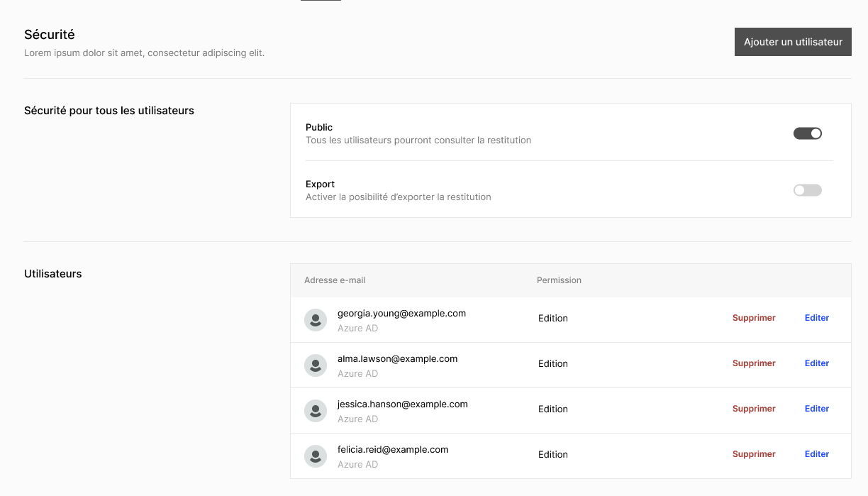Click avatar icon for felicia.reid@example.com
The height and width of the screenshot is (496, 868).
(x=316, y=456)
